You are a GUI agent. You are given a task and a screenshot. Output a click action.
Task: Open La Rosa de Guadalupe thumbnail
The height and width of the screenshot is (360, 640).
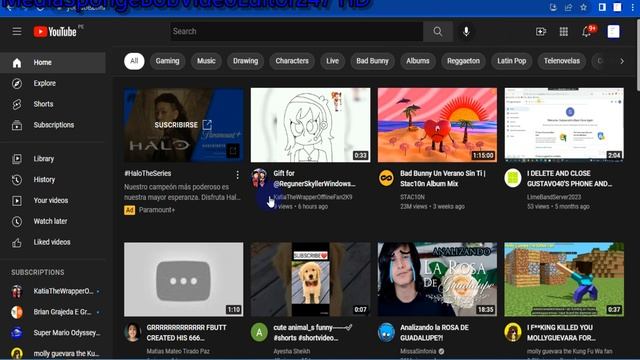[x=437, y=279]
